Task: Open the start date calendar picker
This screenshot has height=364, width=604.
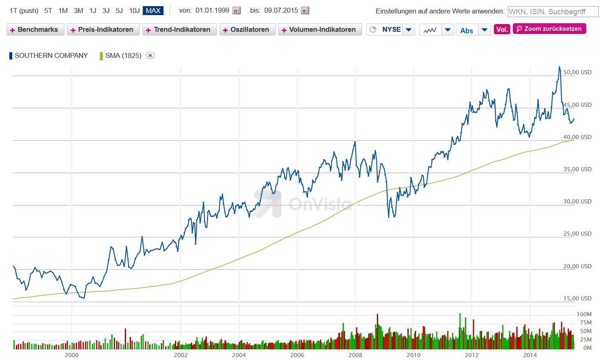Action: click(237, 11)
